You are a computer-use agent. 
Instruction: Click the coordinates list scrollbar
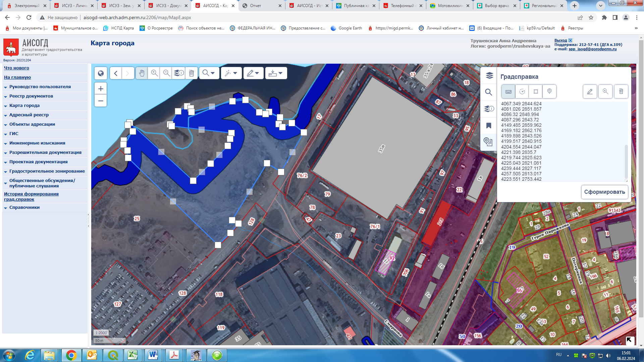click(x=626, y=162)
